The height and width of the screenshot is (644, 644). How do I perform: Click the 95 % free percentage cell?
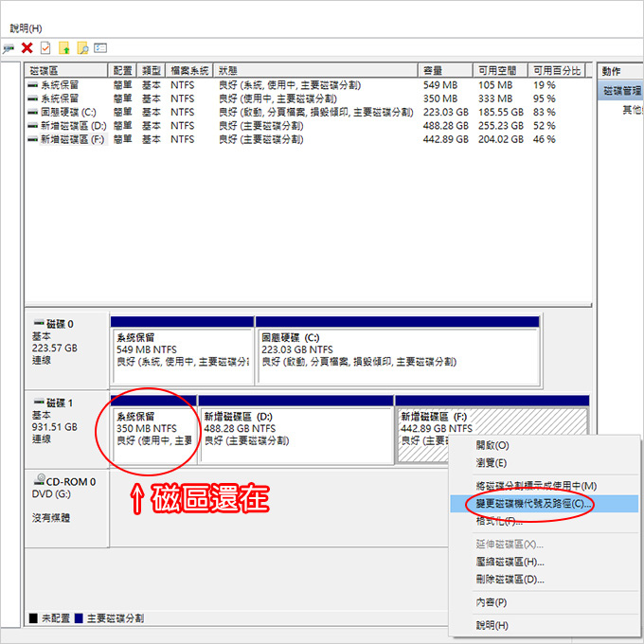[545, 99]
